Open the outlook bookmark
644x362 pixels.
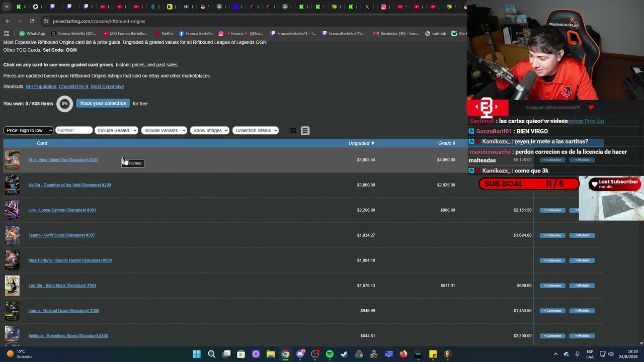436,34
